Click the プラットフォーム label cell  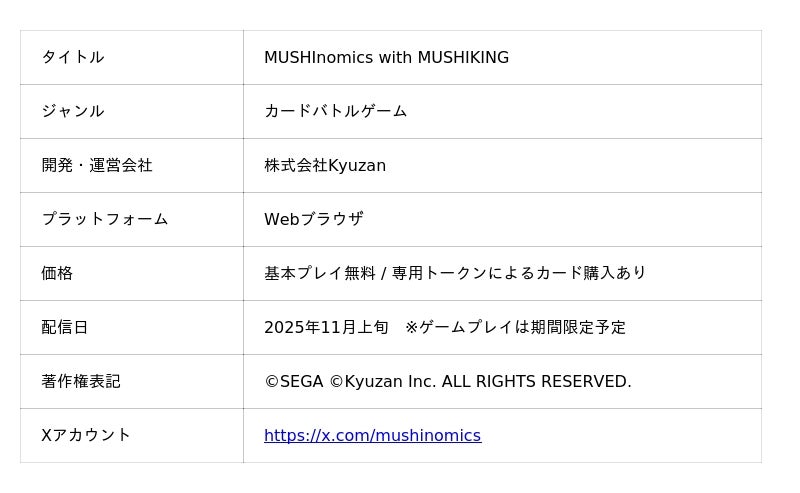coord(105,220)
